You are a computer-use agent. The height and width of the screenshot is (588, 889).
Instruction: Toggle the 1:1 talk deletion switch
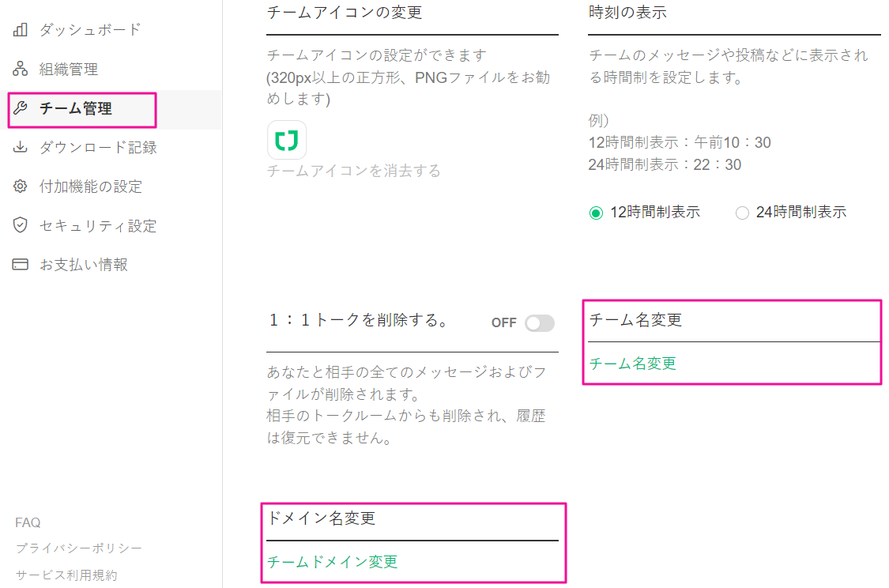[x=540, y=323]
